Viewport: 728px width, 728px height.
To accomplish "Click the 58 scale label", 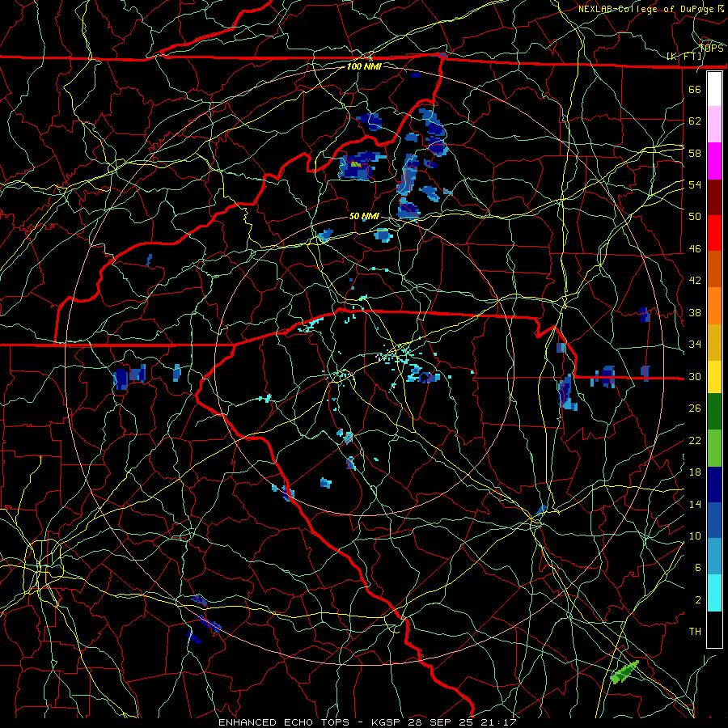I will point(695,153).
